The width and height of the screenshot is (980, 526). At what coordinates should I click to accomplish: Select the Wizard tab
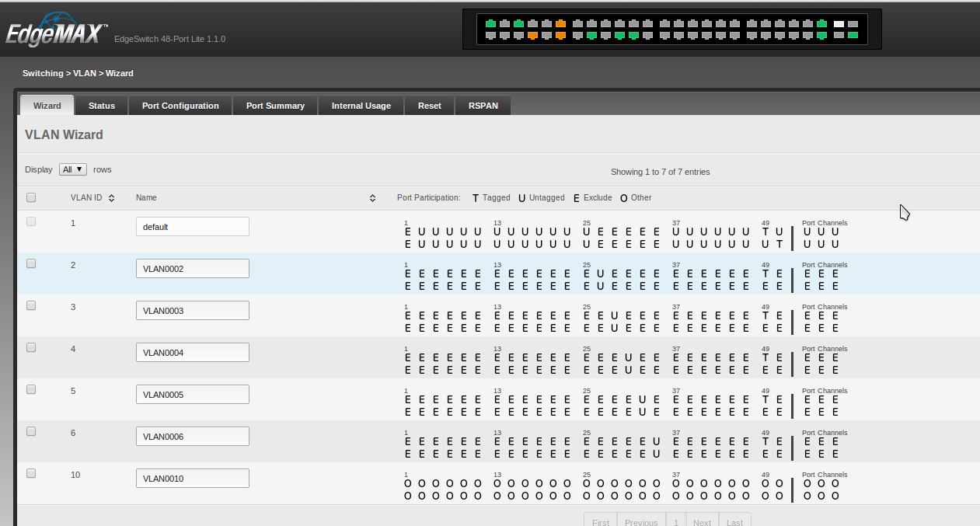click(x=47, y=106)
